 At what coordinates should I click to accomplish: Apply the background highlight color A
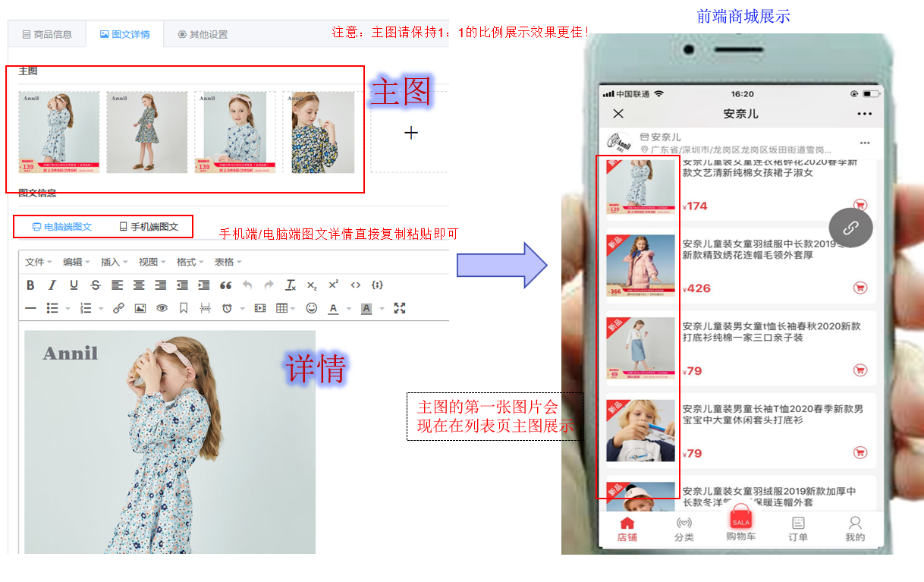tap(366, 308)
